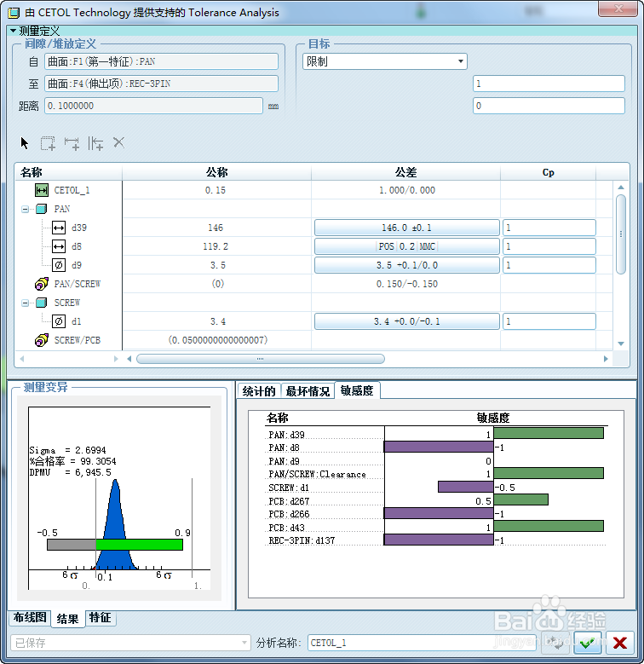The image size is (644, 664).
Task: Click the Cp field for d39
Action: [x=549, y=228]
